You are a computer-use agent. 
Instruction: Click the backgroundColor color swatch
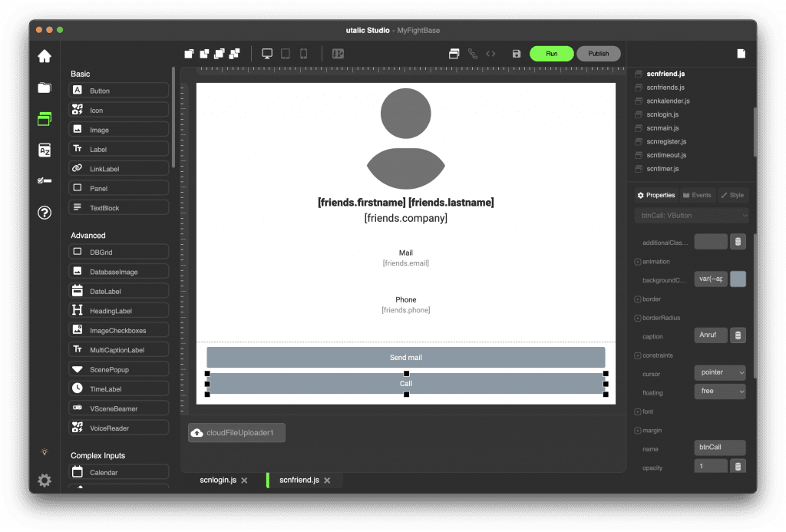click(738, 279)
